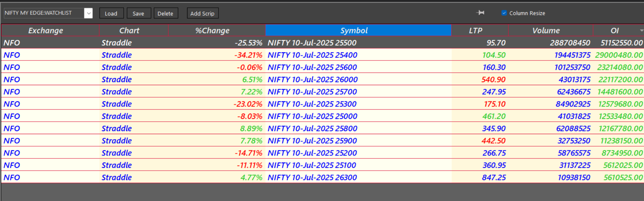Open Straddle chart for the 25500 row
The image size is (644, 201).
pyautogui.click(x=117, y=43)
